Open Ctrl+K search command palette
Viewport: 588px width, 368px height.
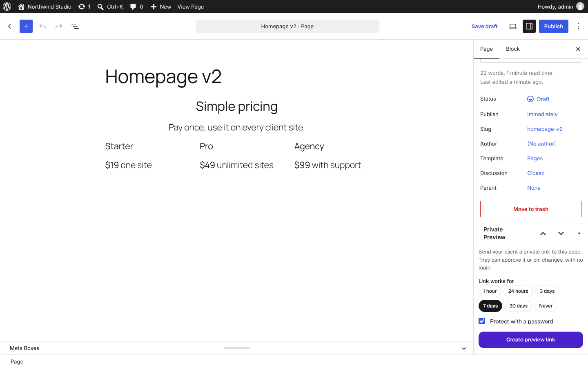(x=110, y=7)
